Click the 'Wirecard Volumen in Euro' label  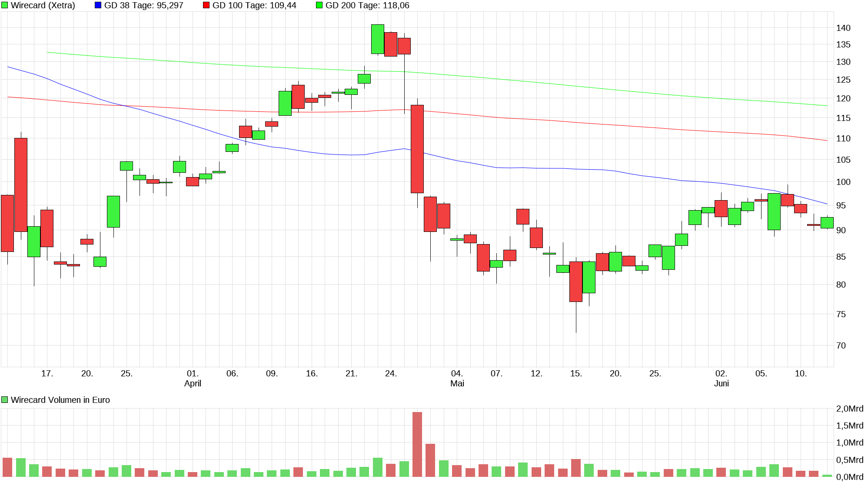point(60,400)
